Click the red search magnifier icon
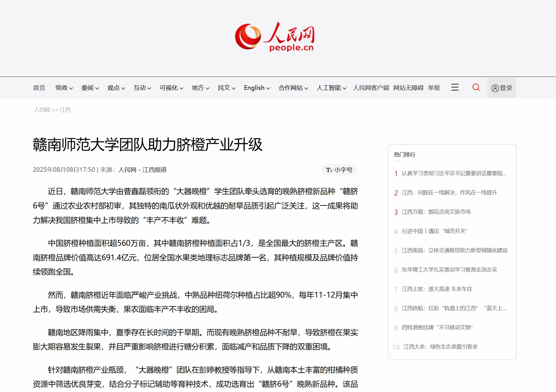The height and width of the screenshot is (392, 556). [476, 87]
